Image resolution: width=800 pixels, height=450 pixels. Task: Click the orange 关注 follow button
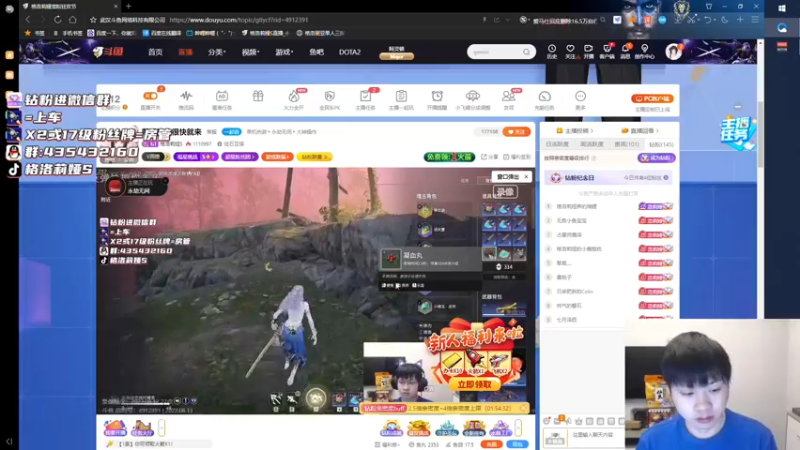coord(516,132)
